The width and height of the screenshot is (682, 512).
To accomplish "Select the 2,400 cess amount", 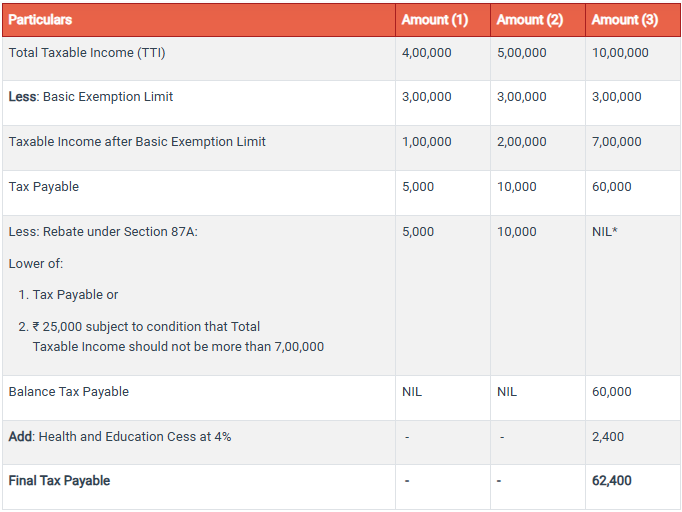I will click(607, 437).
